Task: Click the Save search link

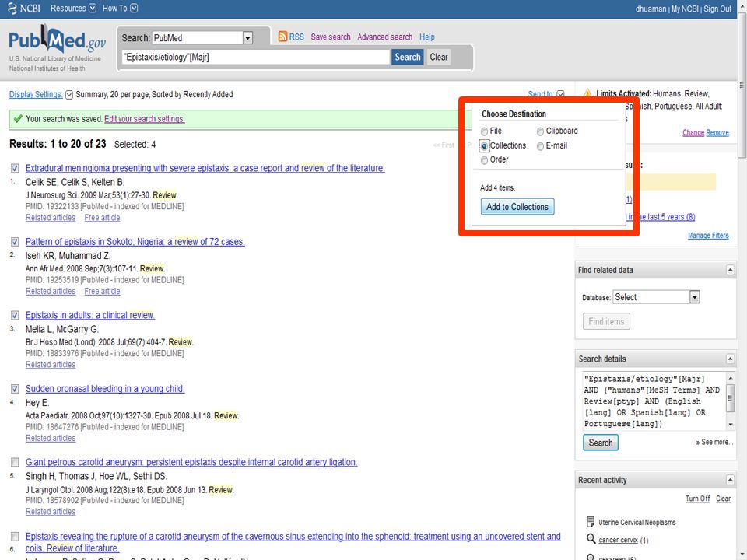Action: coord(330,37)
